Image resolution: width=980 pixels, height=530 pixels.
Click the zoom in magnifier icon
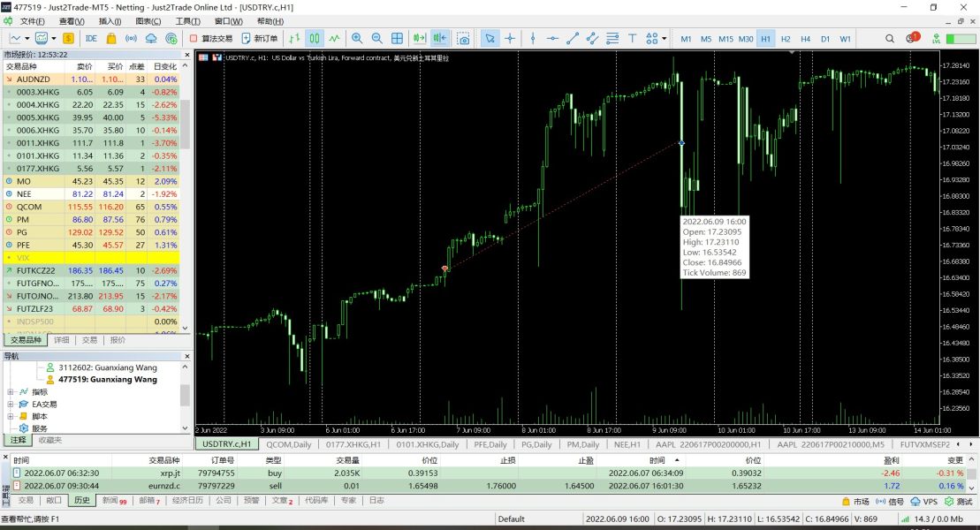tap(357, 39)
